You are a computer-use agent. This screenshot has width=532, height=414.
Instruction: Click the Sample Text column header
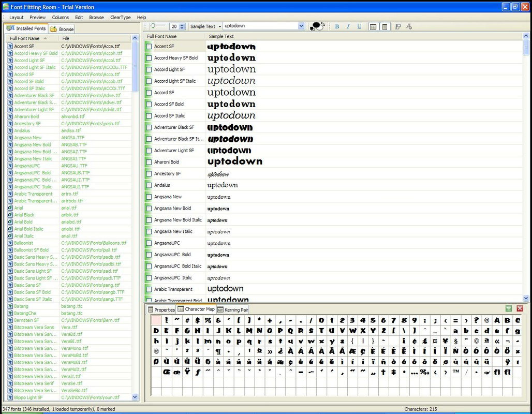[364, 36]
